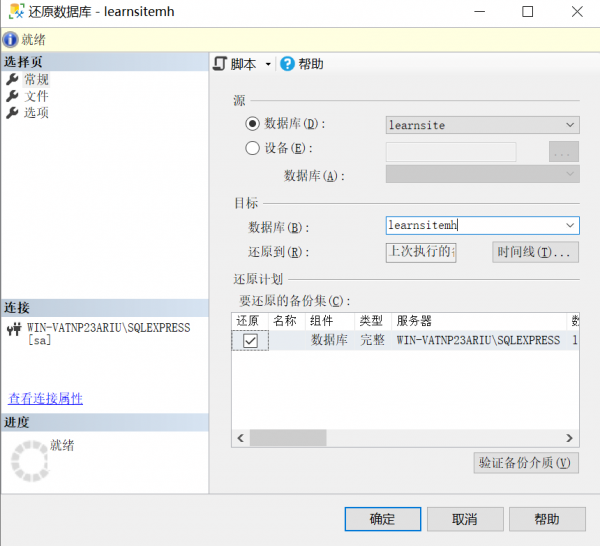Screen dimensions: 600x546
Task: Uncheck the 还原 backup set checkbox
Action: [250, 341]
